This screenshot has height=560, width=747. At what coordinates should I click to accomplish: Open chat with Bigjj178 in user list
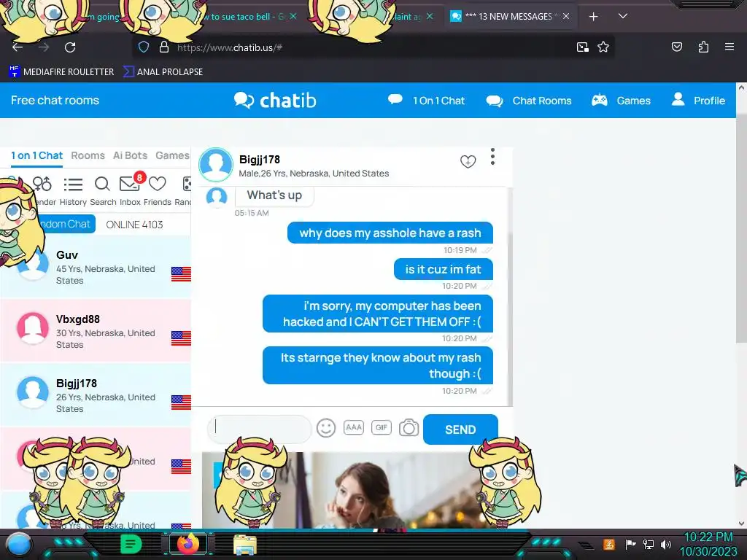pyautogui.click(x=96, y=395)
